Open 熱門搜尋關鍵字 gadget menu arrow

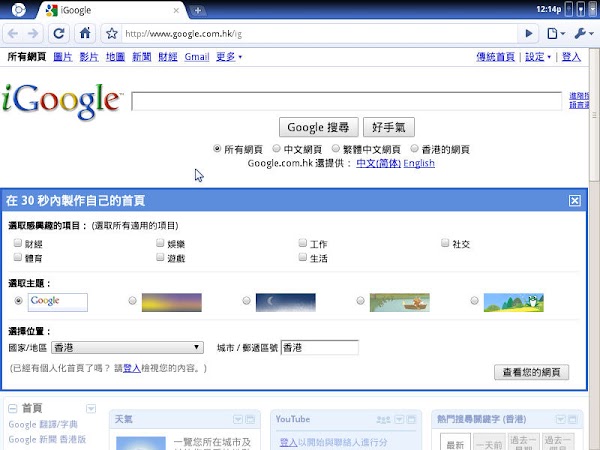[561, 420]
